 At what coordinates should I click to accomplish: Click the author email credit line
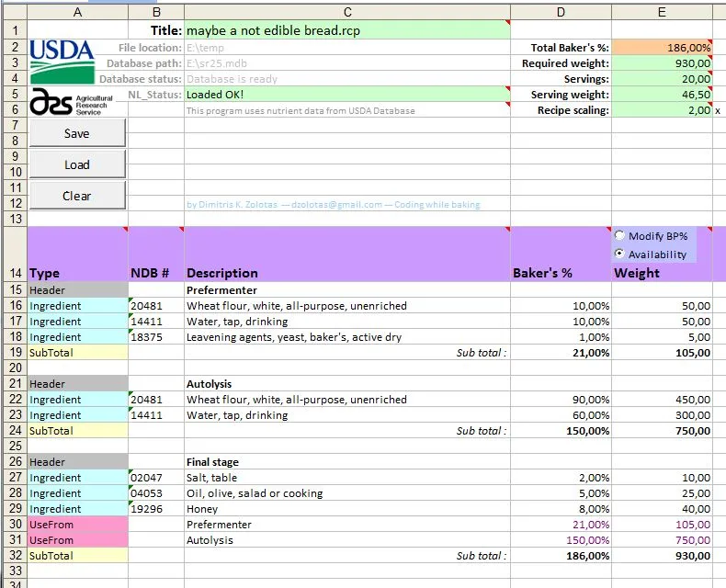[x=333, y=205]
